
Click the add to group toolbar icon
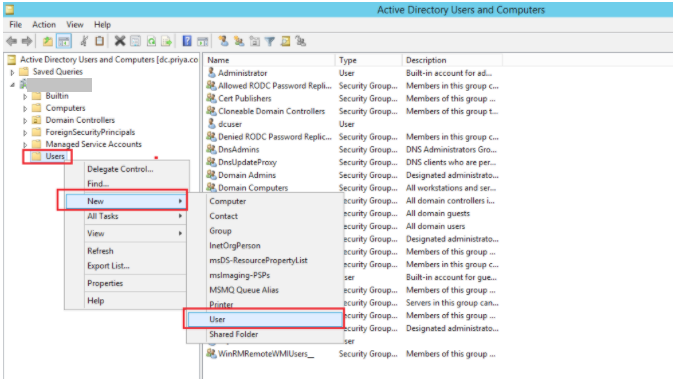[301, 41]
